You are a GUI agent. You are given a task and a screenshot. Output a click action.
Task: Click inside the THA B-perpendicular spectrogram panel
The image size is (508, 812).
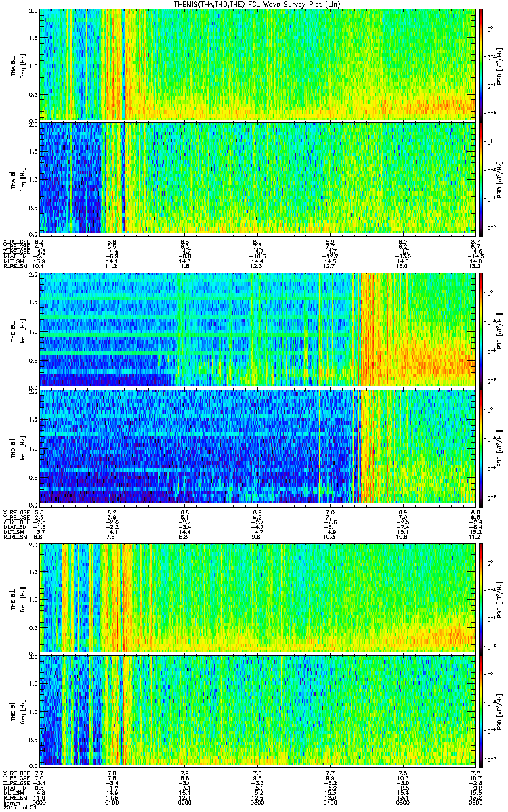click(x=257, y=65)
